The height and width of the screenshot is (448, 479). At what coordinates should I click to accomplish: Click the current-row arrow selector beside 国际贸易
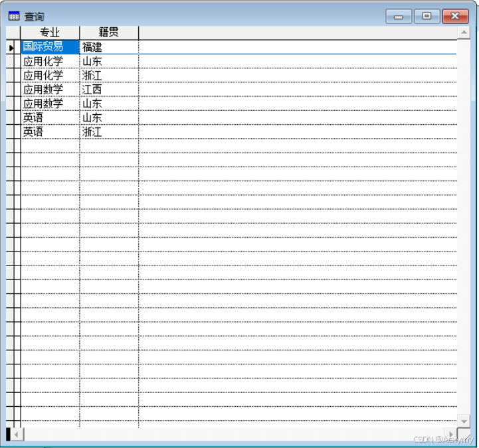[11, 48]
